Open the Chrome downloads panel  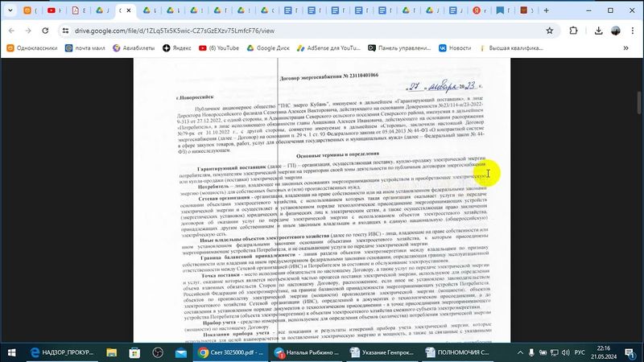[598, 31]
